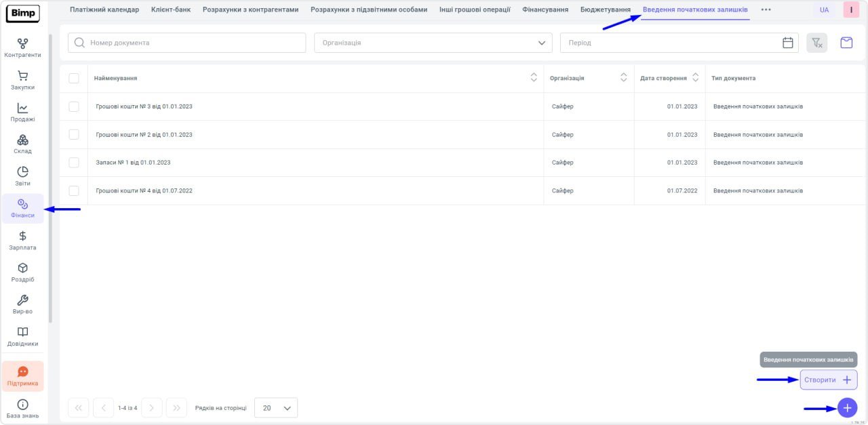
Task: Expand the Організація dropdown
Action: [433, 43]
